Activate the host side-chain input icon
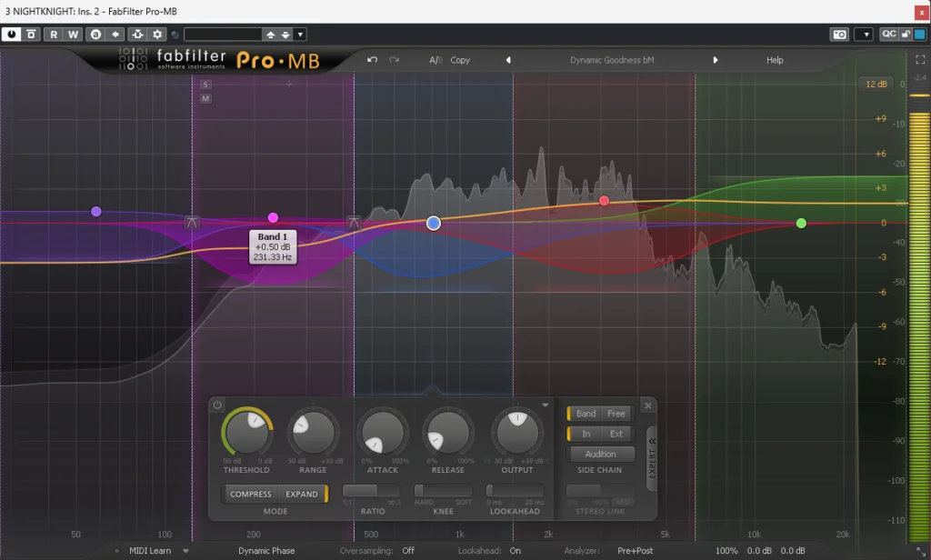Viewport: 931px width, 560px height. pos(137,35)
